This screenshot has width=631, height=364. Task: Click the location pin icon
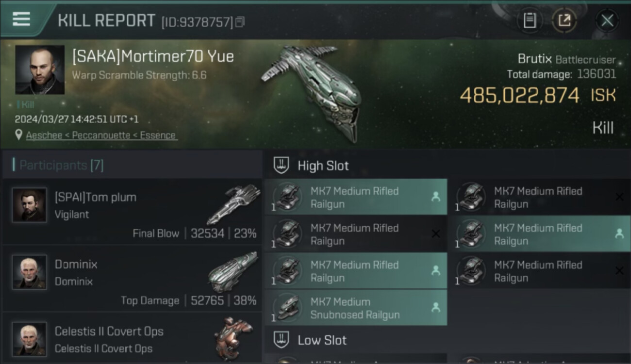point(18,135)
